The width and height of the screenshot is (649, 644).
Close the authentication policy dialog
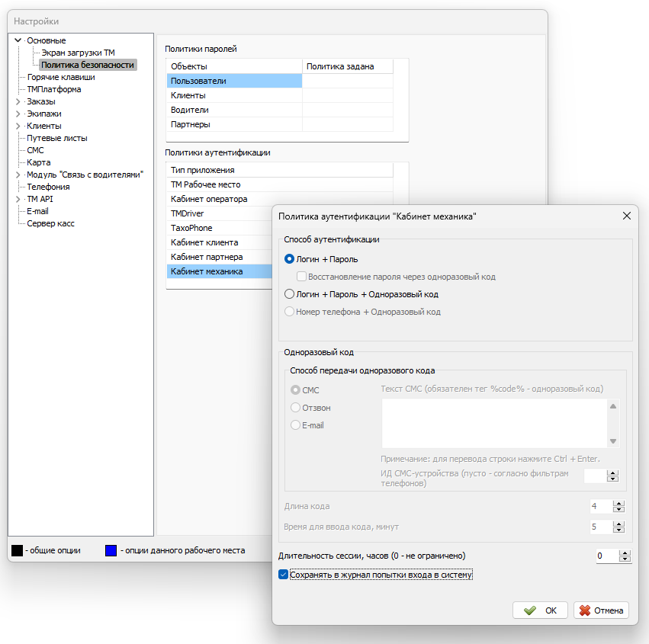tap(627, 216)
